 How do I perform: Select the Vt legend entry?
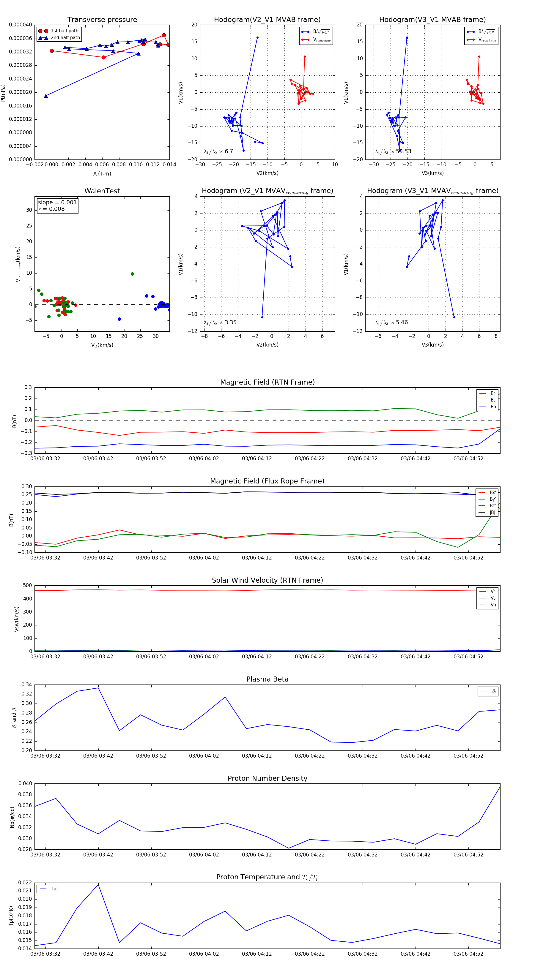(x=487, y=598)
